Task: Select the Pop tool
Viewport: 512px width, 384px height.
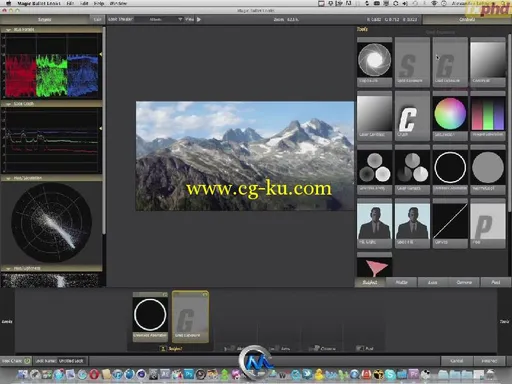Action: [x=487, y=223]
